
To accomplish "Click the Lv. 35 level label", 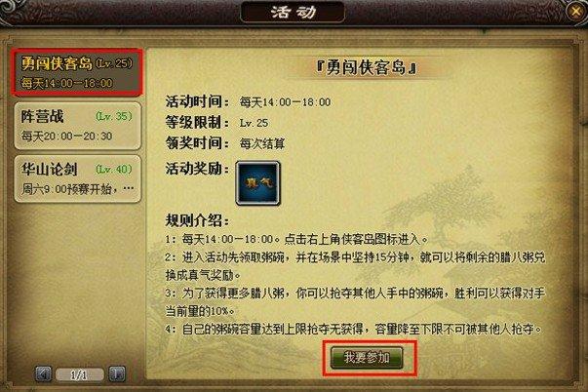I will pyautogui.click(x=114, y=116).
